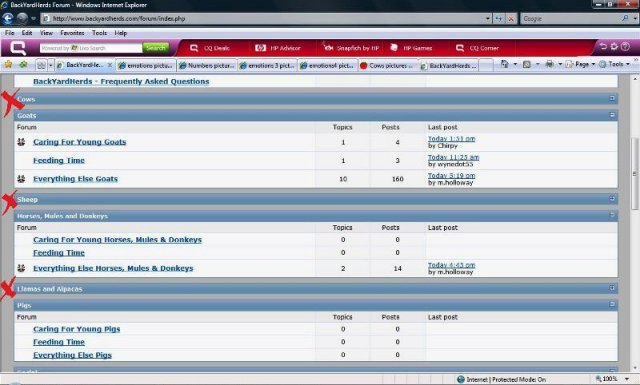
Task: Click the Google search input field
Action: [571, 19]
